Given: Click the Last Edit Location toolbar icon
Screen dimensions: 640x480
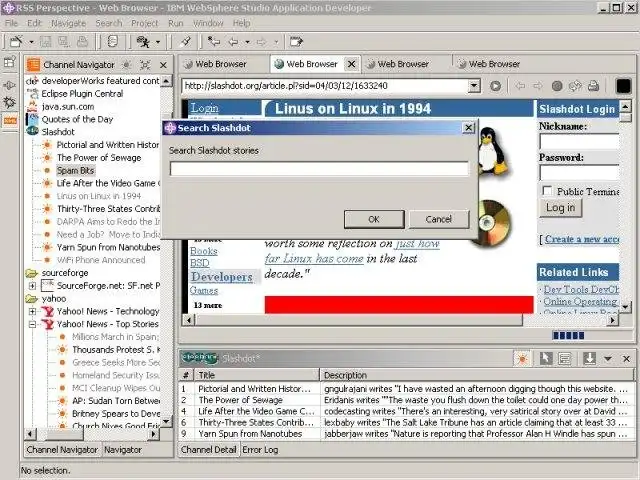Looking at the screenshot, I should (213, 41).
